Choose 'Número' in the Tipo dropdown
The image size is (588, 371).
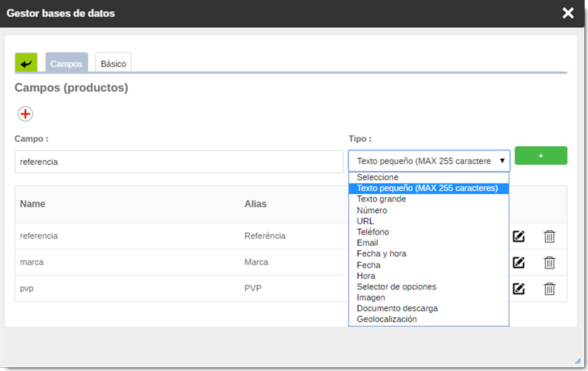[372, 210]
